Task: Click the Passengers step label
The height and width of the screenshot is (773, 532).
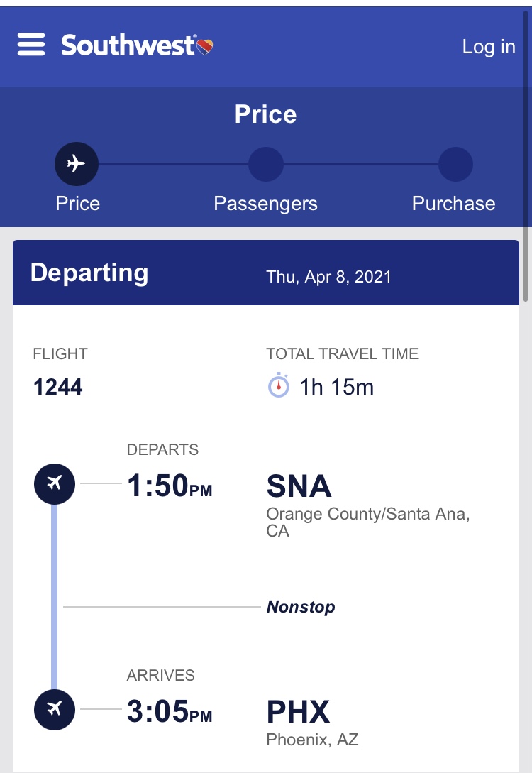Action: (265, 204)
